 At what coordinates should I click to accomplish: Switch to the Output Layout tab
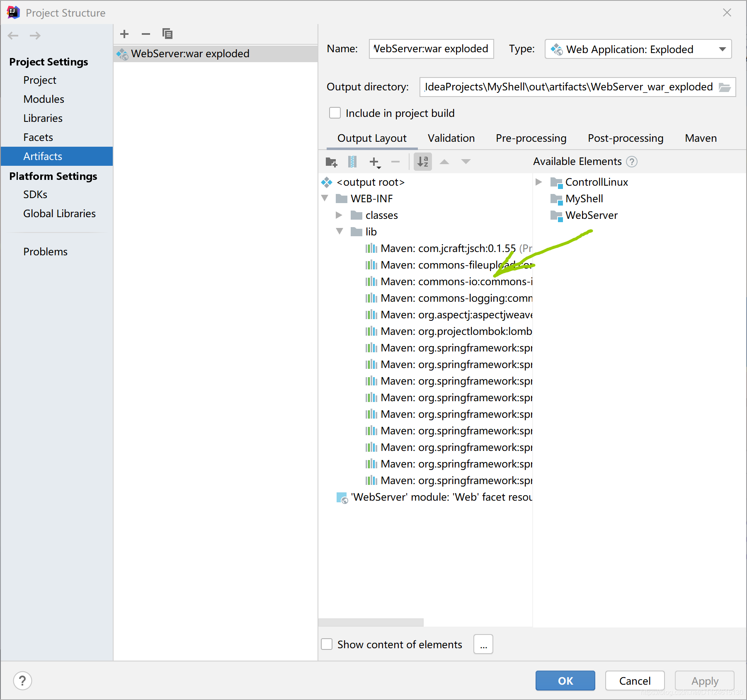[372, 138]
